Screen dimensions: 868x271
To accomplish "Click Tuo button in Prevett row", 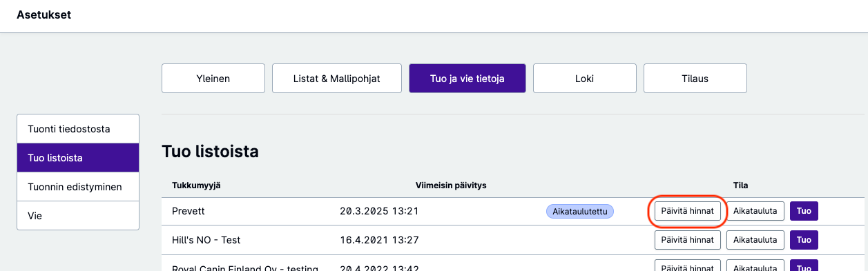I will click(804, 211).
